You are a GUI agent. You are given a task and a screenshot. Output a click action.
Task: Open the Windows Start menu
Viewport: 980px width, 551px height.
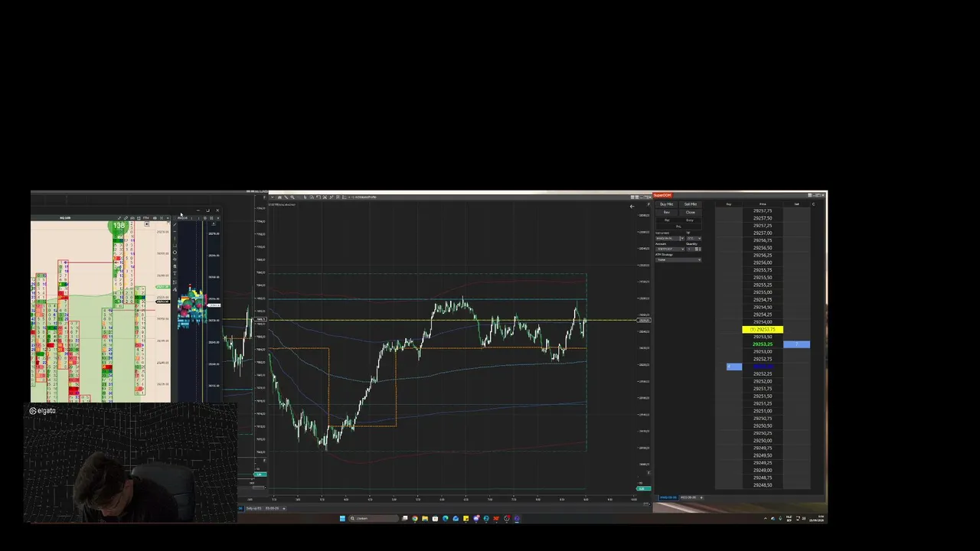point(342,518)
